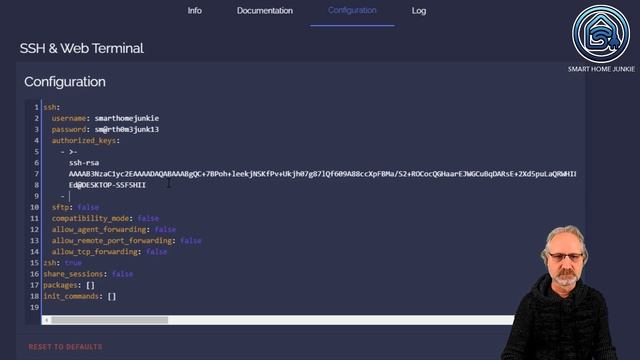Click the packages empty list line
The height and width of the screenshot is (360, 640).
[69, 285]
